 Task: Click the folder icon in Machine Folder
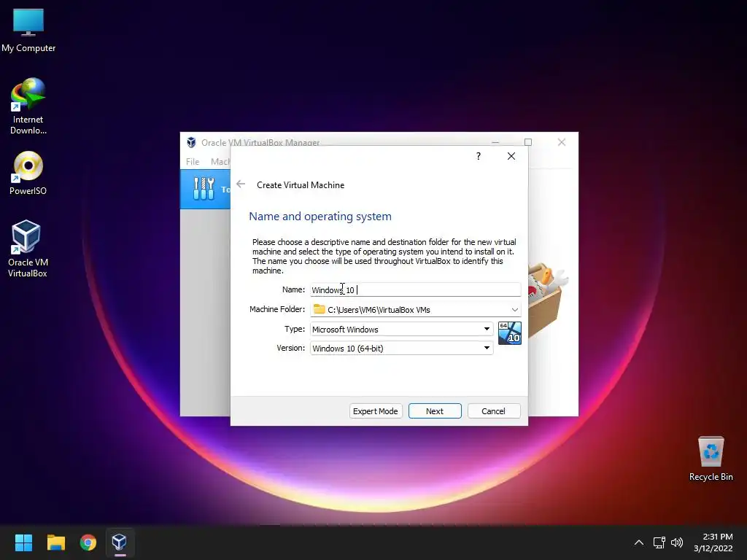click(320, 309)
